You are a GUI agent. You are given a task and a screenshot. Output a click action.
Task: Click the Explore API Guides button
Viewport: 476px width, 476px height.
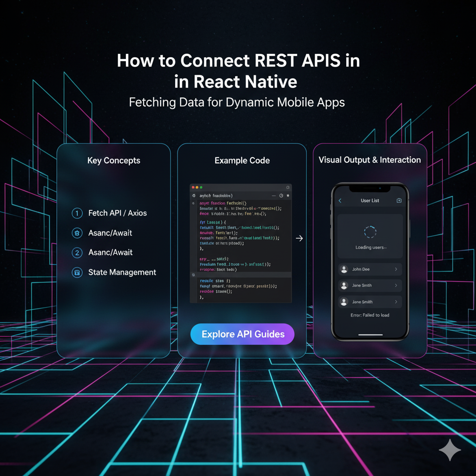pyautogui.click(x=242, y=334)
